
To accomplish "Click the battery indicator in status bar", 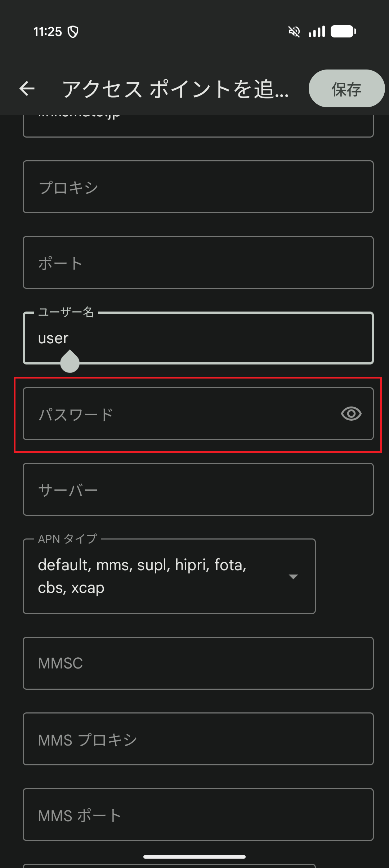I will 343,32.
